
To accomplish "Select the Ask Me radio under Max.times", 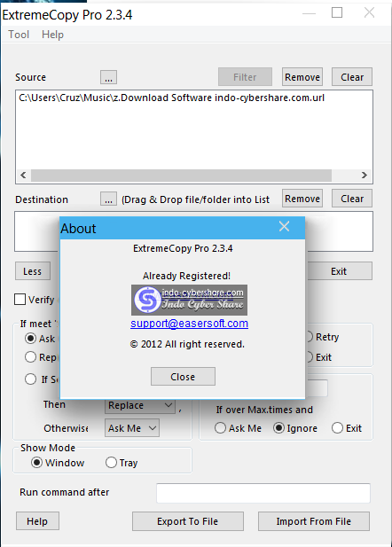I will [x=220, y=427].
